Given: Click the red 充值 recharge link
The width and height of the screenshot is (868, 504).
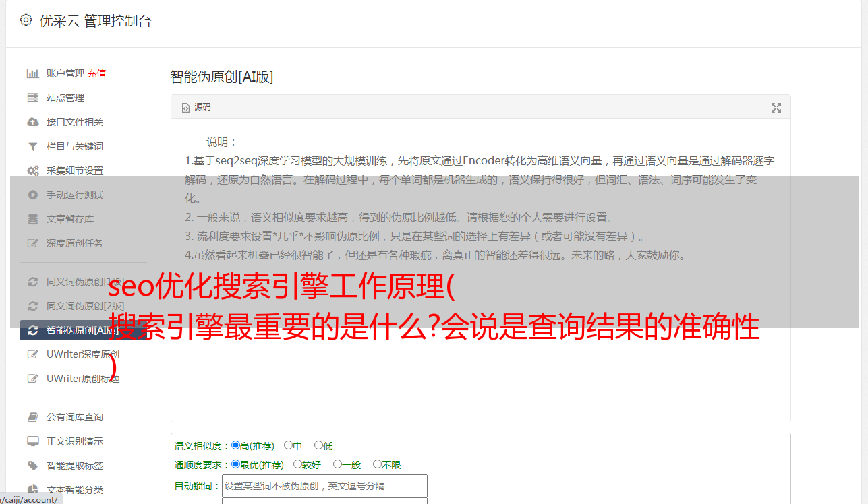Looking at the screenshot, I should click(x=96, y=73).
